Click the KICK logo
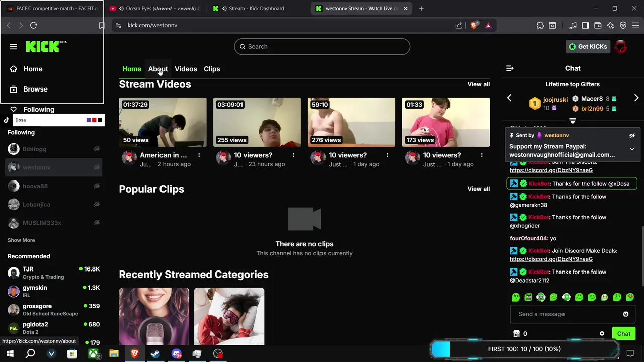 tap(46, 46)
